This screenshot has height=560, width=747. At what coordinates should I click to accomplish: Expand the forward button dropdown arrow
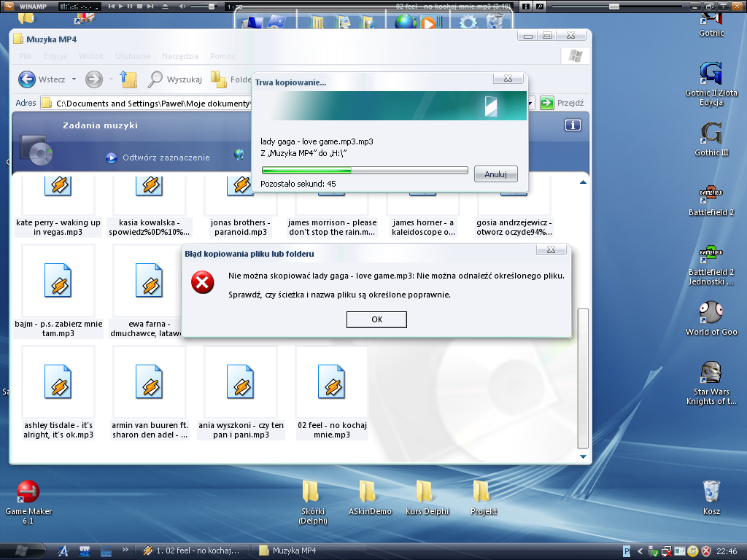111,79
